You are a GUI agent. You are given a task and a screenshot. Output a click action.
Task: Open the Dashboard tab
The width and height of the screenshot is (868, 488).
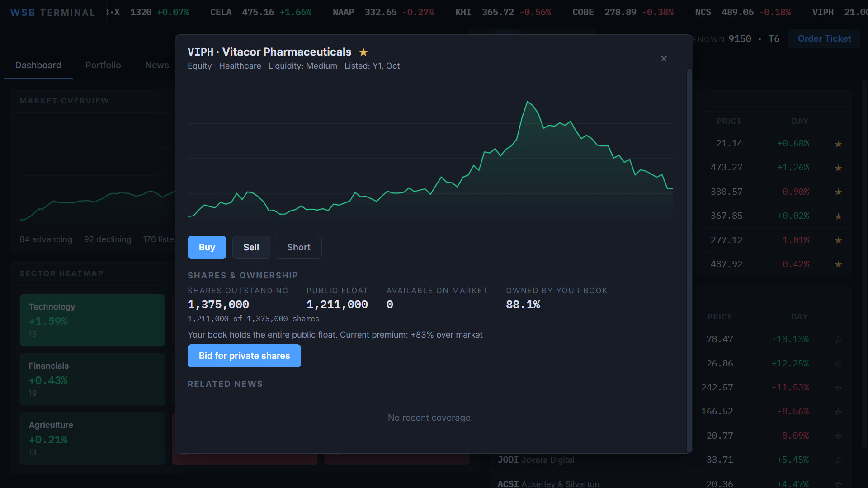tap(38, 65)
